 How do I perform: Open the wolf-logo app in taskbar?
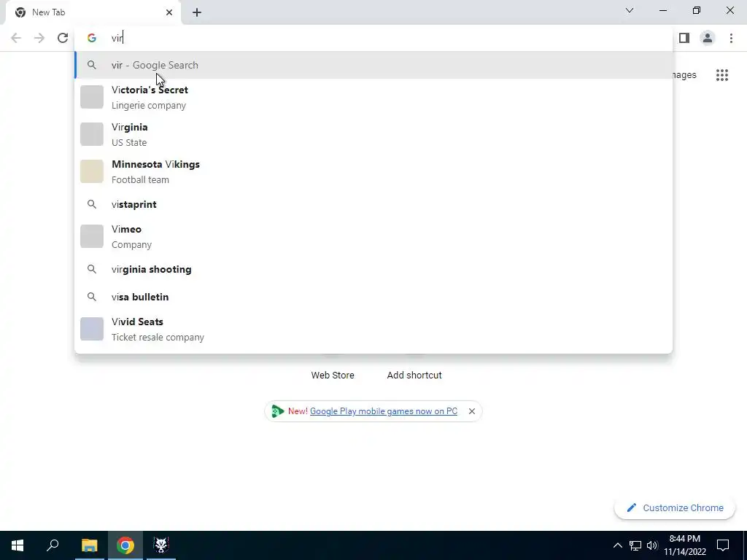[x=161, y=545]
